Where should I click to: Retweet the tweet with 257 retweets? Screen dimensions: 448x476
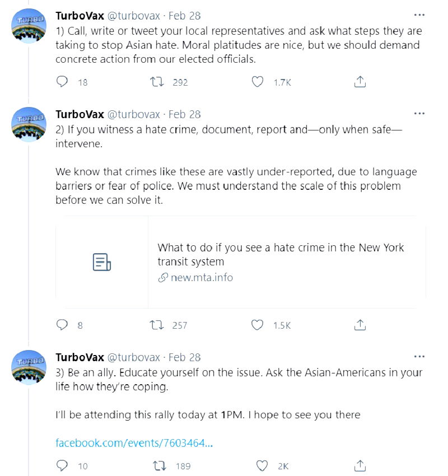point(158,325)
